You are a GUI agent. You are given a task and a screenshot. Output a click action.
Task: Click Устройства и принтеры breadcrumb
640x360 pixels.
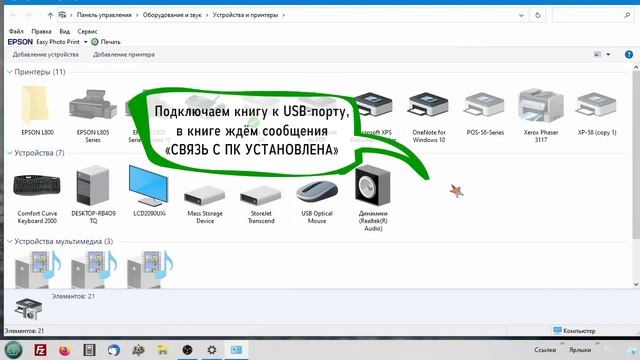click(245, 15)
